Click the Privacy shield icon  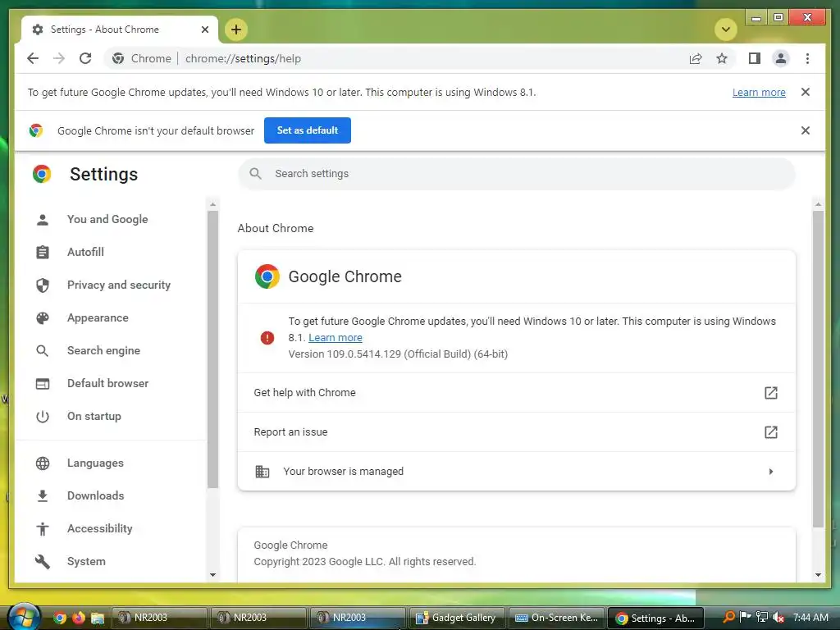(x=43, y=285)
